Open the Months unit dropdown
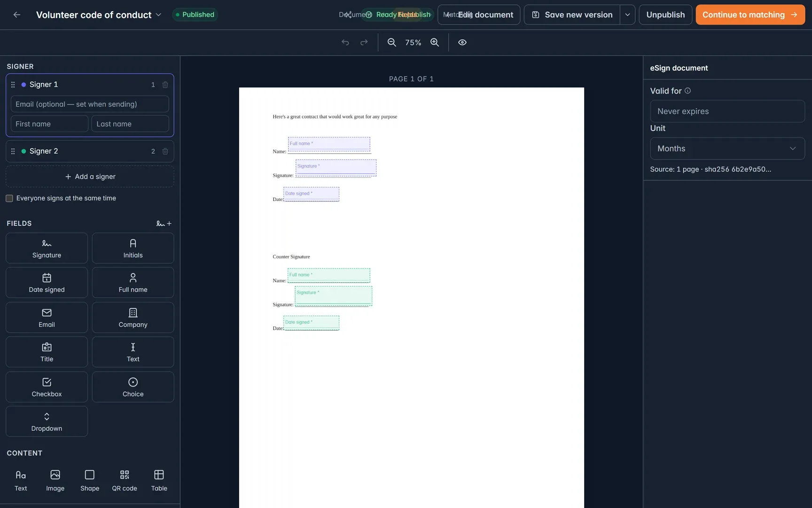Viewport: 812px width, 508px height. pos(727,149)
